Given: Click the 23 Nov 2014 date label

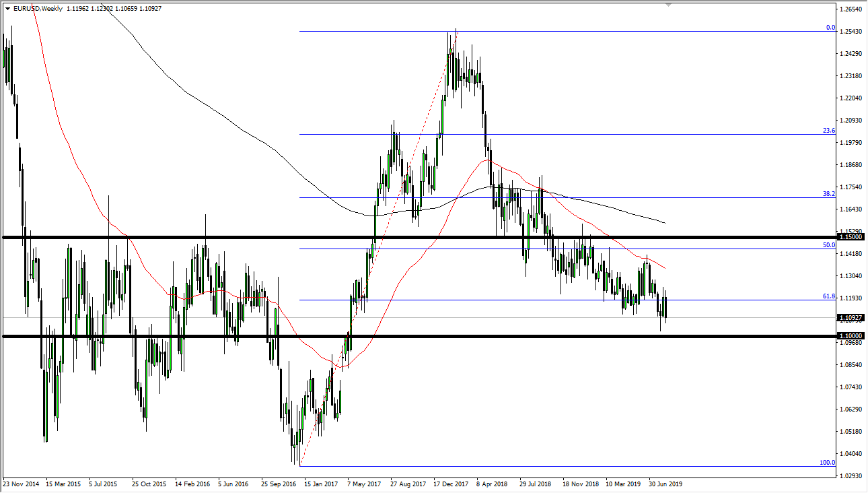Looking at the screenshot, I should pos(20,484).
